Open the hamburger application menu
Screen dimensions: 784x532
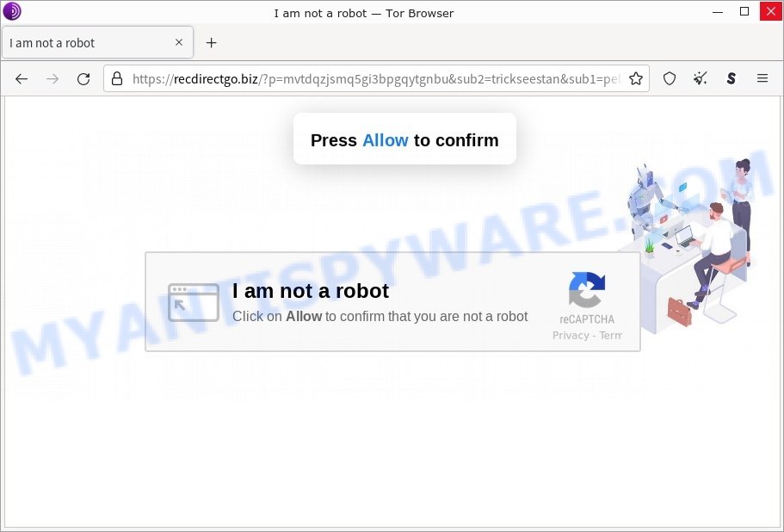(762, 78)
